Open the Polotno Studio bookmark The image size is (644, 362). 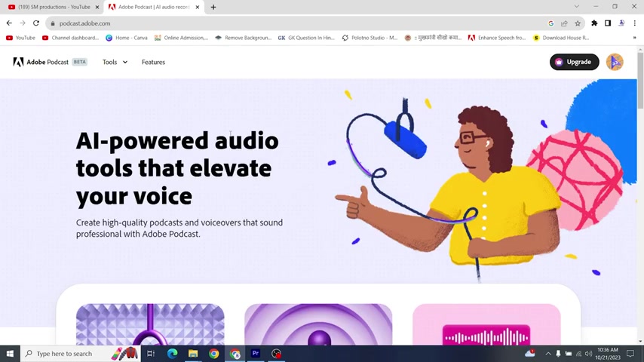pyautogui.click(x=370, y=38)
